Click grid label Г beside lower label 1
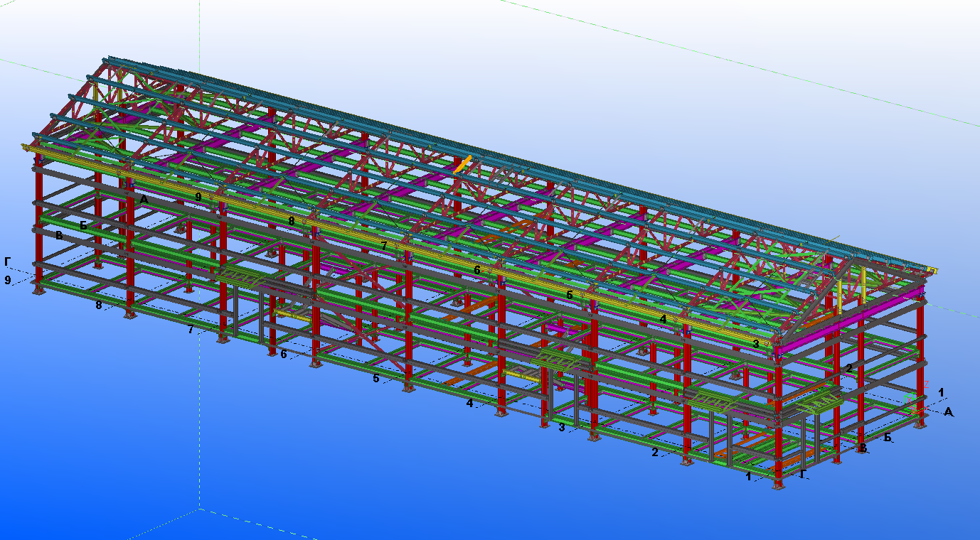The height and width of the screenshot is (540, 980). click(x=803, y=473)
